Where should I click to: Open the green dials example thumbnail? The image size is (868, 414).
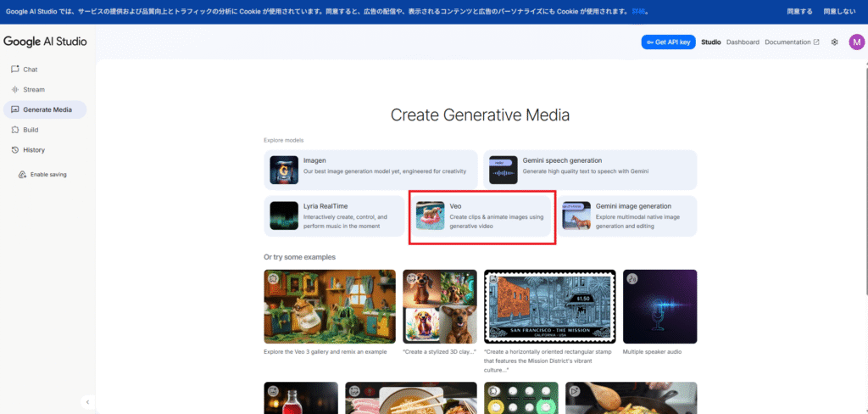click(521, 398)
